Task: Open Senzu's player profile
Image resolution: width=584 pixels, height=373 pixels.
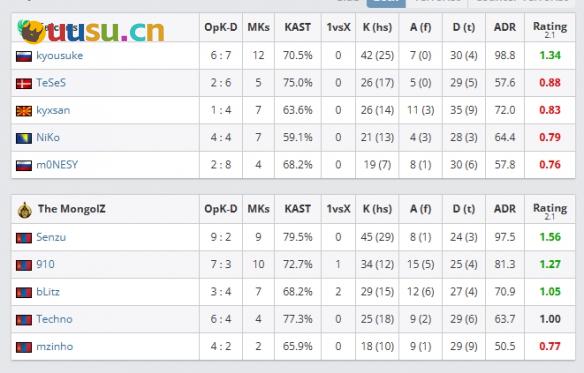Action: 51,237
